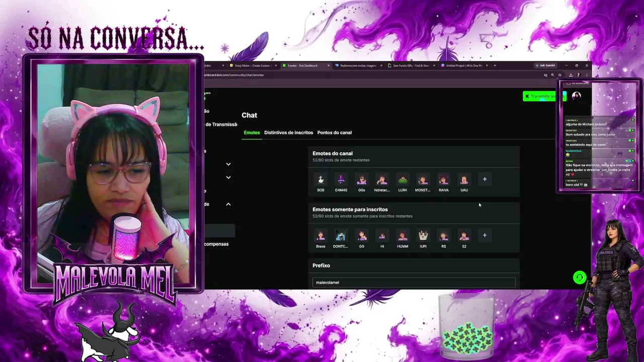This screenshot has height=362, width=644.
Task: Add a new channel emote with plus button
Action: point(485,179)
